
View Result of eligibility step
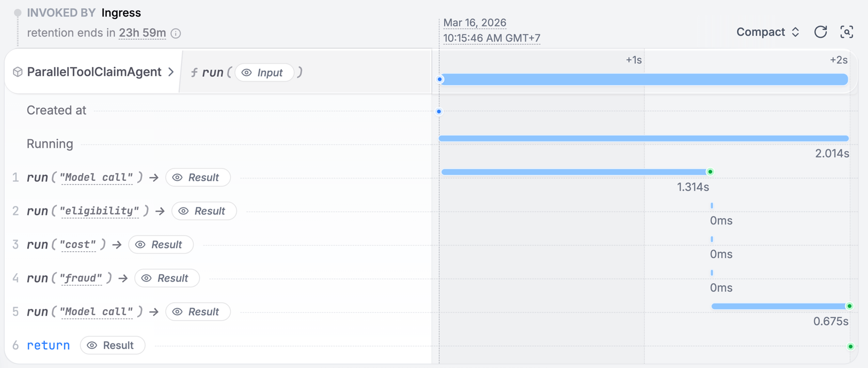click(204, 211)
